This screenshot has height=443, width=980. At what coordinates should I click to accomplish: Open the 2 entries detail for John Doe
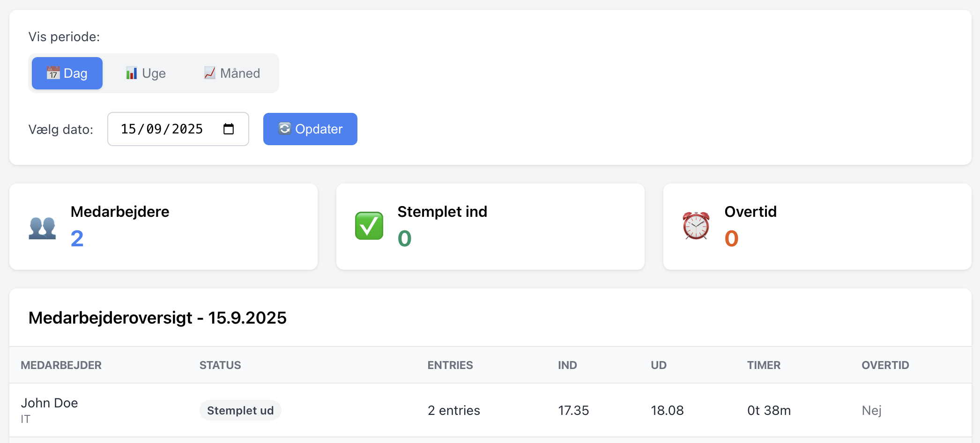(453, 410)
